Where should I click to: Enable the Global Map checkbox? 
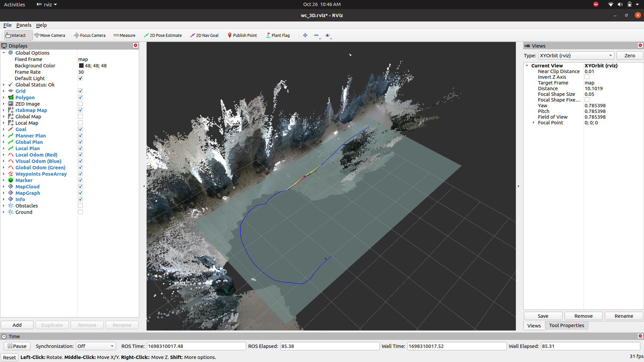(x=80, y=116)
